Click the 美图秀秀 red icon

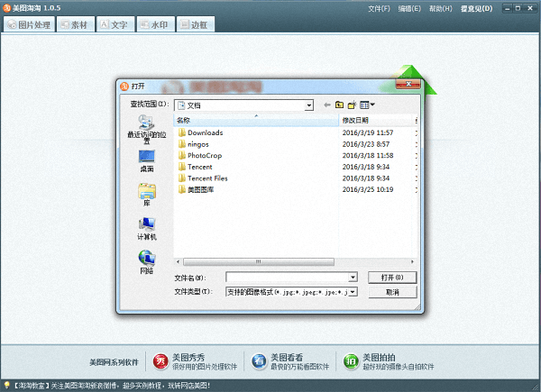pyautogui.click(x=160, y=361)
